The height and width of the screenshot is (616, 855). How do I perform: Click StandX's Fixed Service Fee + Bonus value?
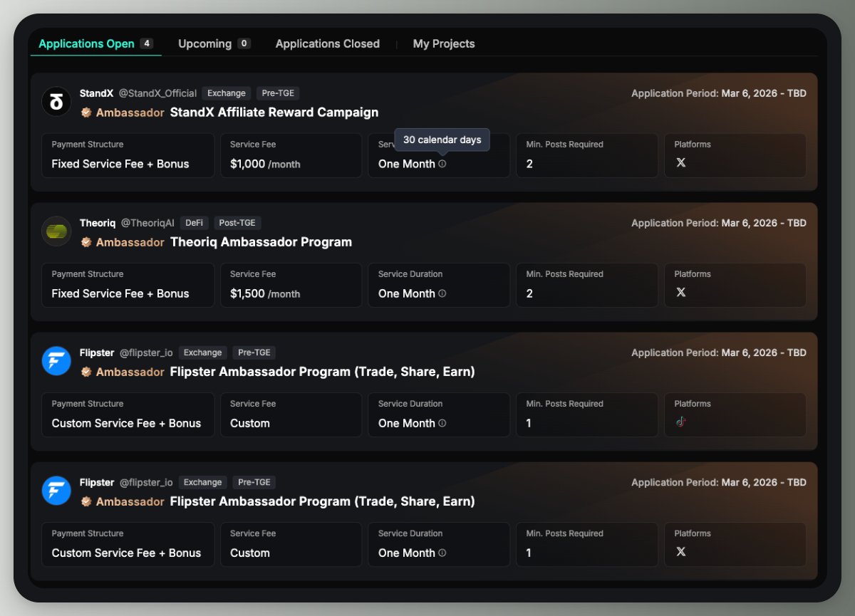point(120,164)
